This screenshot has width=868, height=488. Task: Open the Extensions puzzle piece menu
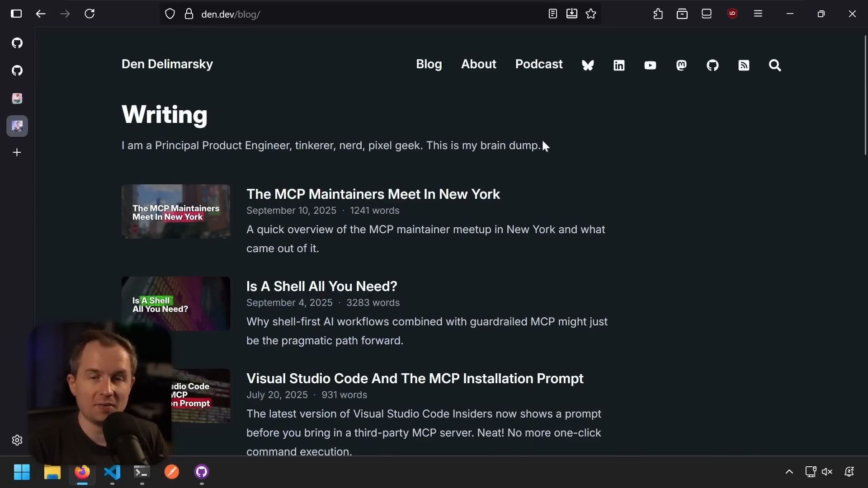point(658,14)
